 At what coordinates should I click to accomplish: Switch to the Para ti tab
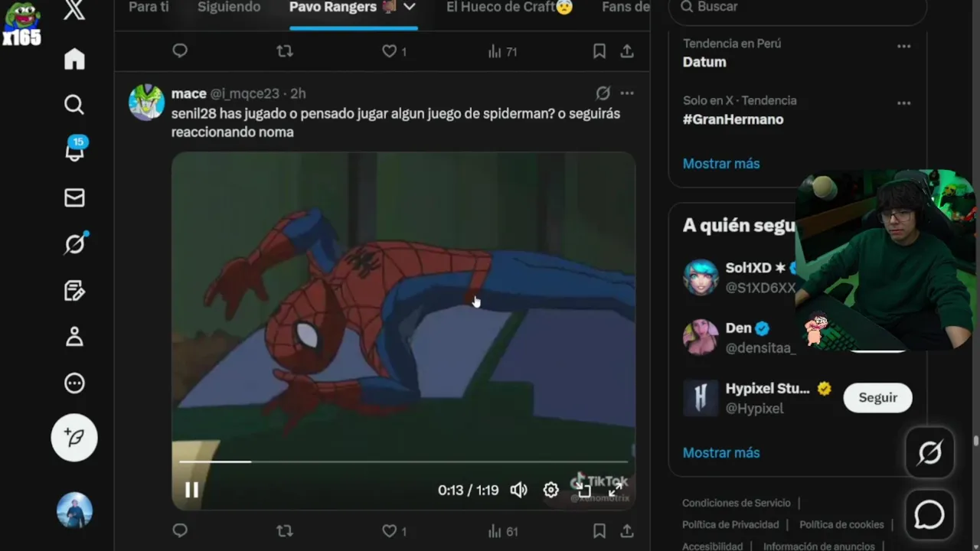tap(149, 7)
